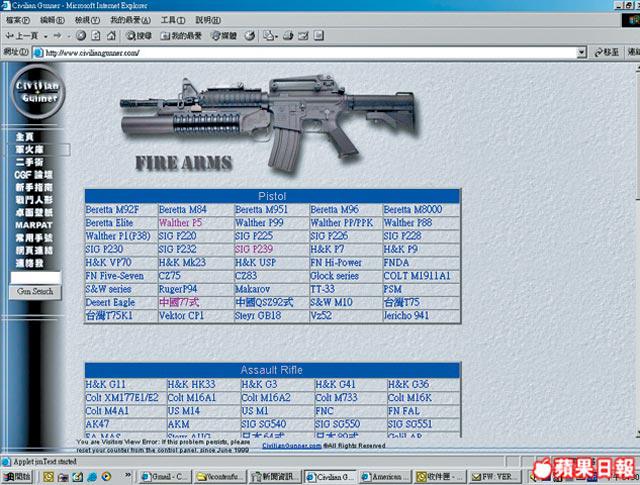Click the Windows Start (開始) button

coord(17,476)
